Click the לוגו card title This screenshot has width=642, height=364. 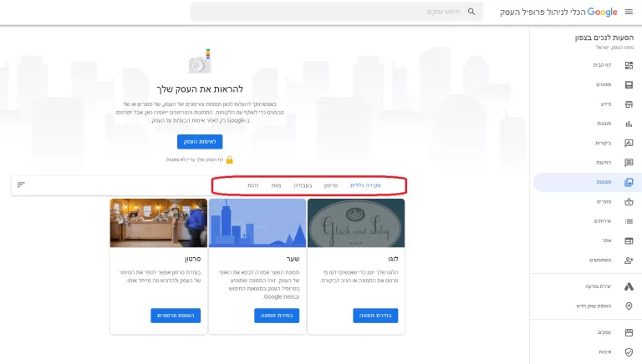click(x=393, y=259)
